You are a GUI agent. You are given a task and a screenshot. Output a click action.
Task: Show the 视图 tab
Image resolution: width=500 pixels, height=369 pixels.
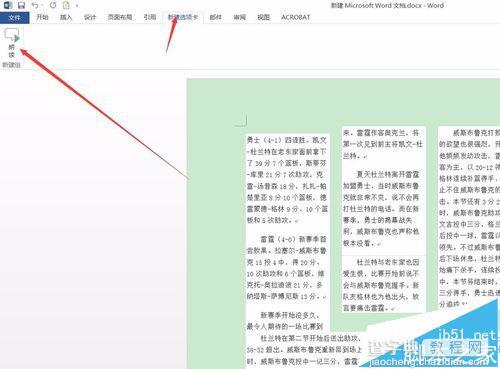pyautogui.click(x=263, y=17)
